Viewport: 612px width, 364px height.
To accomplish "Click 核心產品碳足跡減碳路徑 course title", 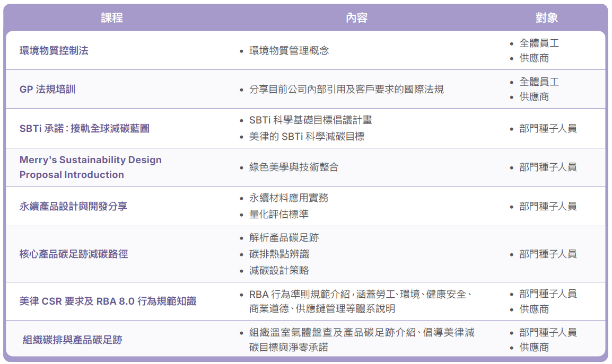I will point(74,254).
